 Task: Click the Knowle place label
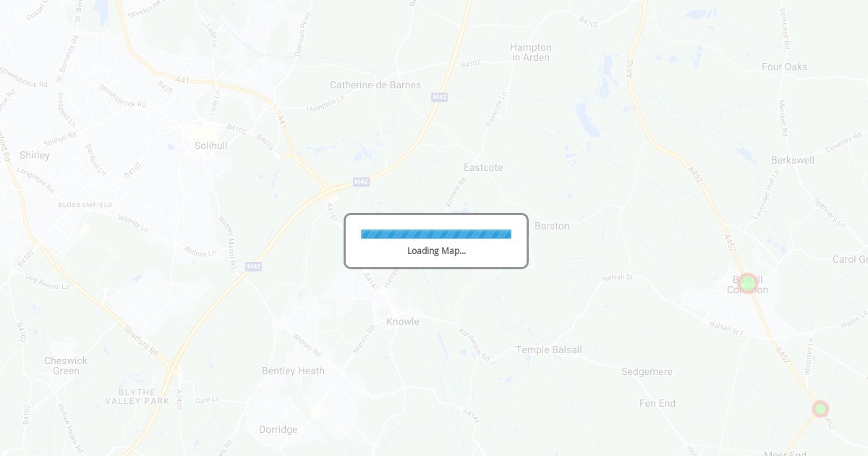click(x=403, y=321)
